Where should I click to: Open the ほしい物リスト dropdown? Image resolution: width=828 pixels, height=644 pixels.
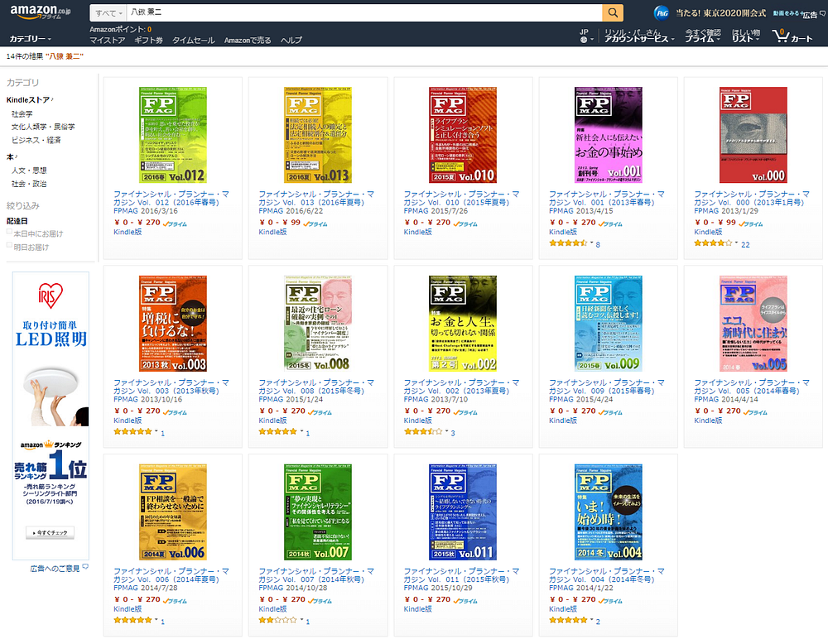coord(746,36)
